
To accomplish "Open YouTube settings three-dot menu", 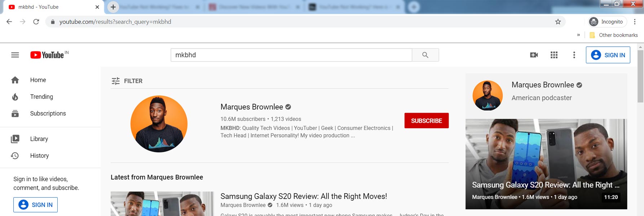I will tap(574, 55).
